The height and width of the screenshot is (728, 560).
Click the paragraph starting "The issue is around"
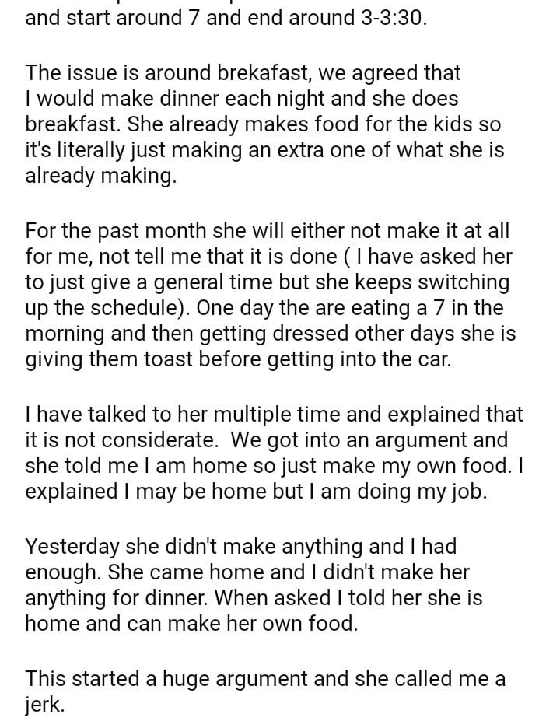[x=264, y=124]
